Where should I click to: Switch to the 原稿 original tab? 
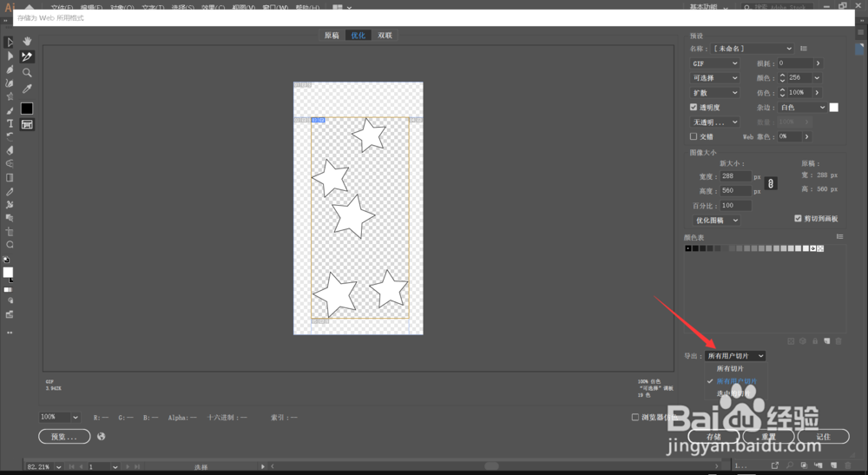[332, 36]
